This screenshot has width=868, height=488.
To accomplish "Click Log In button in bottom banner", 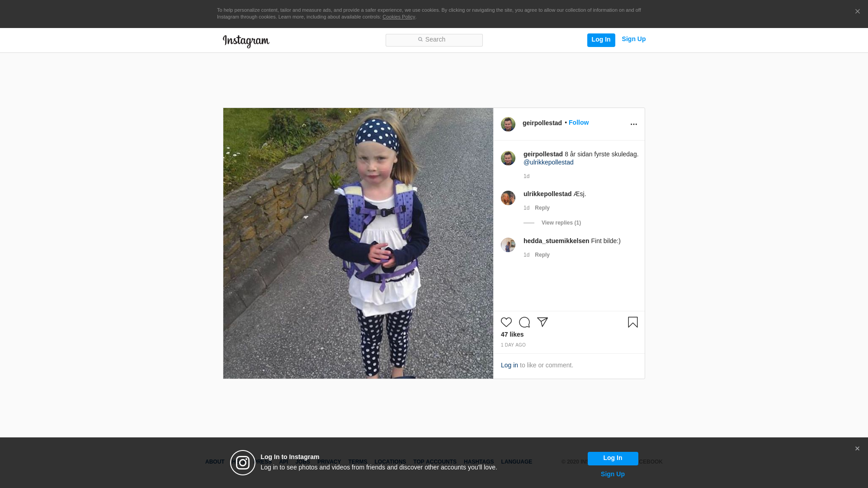I will pyautogui.click(x=613, y=458).
